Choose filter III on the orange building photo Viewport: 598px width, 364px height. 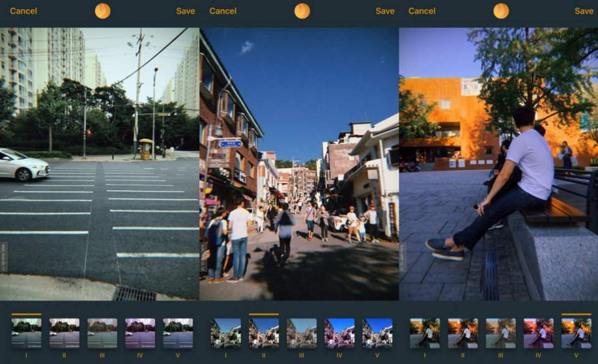500,333
